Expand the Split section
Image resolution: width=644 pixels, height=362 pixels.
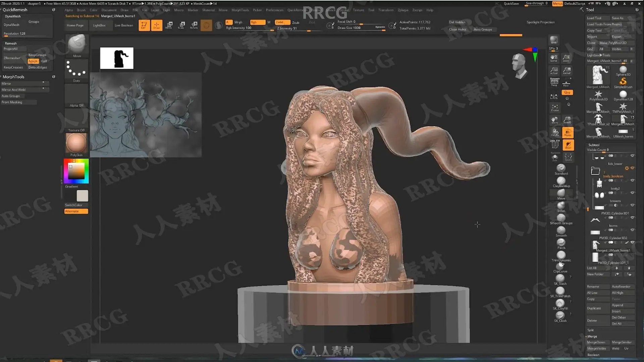[x=590, y=330]
